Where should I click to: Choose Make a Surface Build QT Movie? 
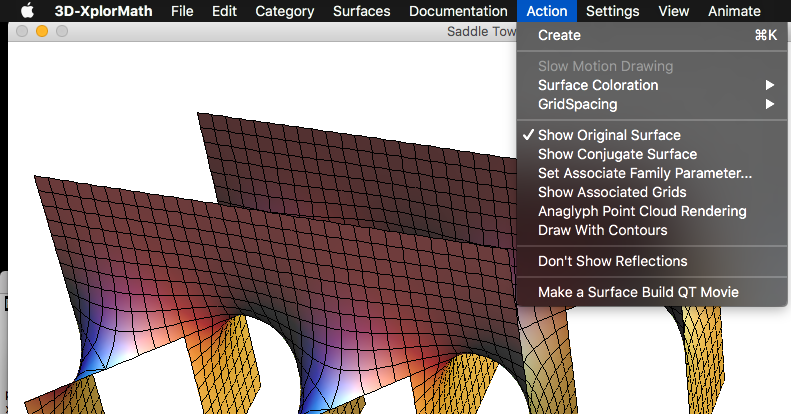tap(652, 292)
